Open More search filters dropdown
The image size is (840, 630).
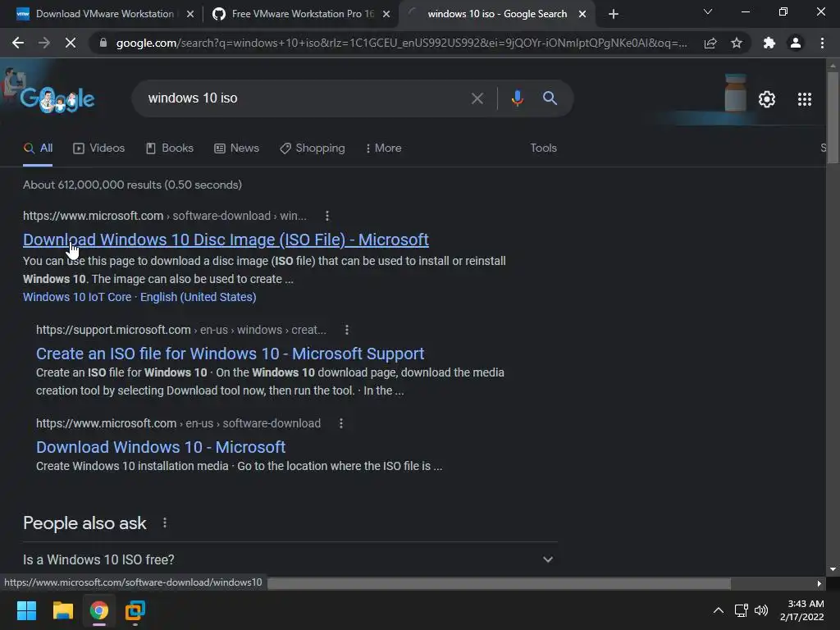coord(384,148)
